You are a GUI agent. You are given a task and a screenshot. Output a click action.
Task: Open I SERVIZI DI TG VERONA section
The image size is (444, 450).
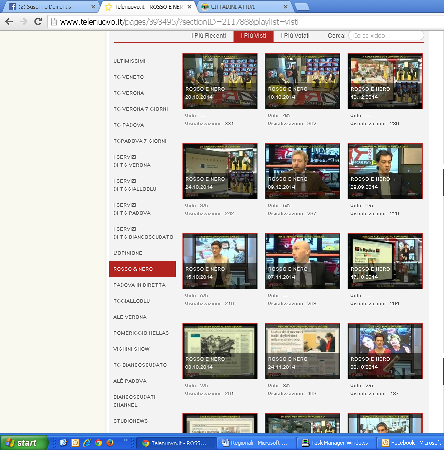[x=132, y=161]
